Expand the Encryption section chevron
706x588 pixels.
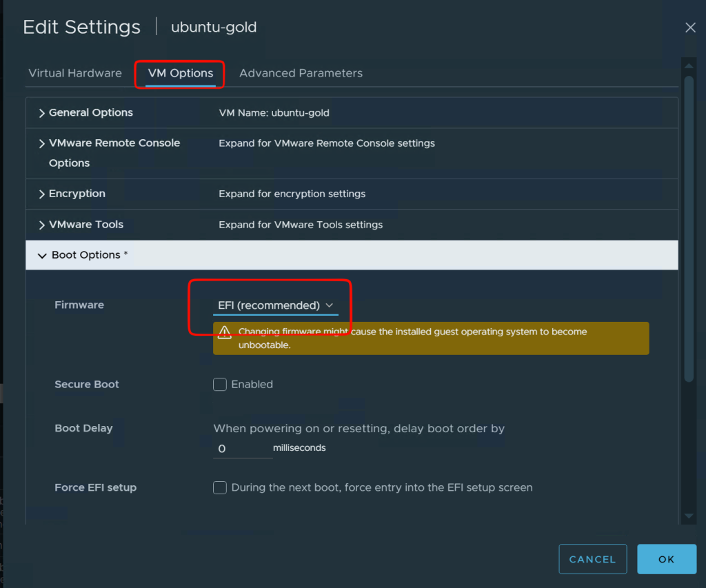click(x=41, y=194)
